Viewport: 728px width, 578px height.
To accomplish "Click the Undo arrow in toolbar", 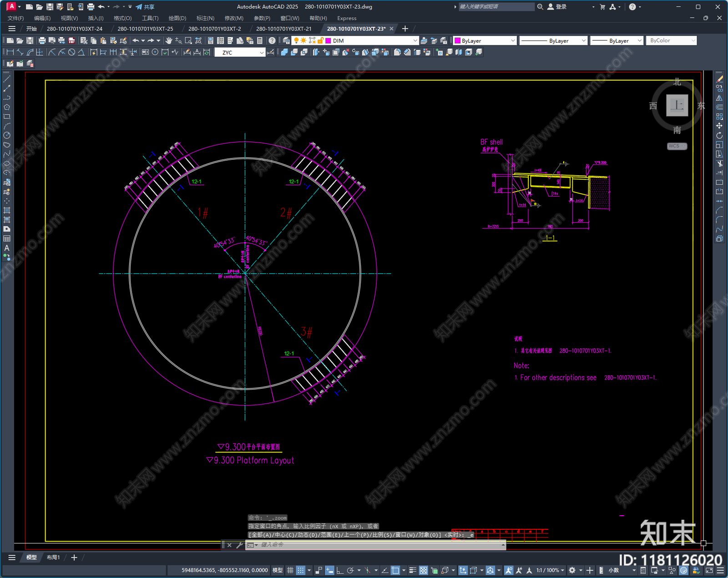I will (x=136, y=41).
